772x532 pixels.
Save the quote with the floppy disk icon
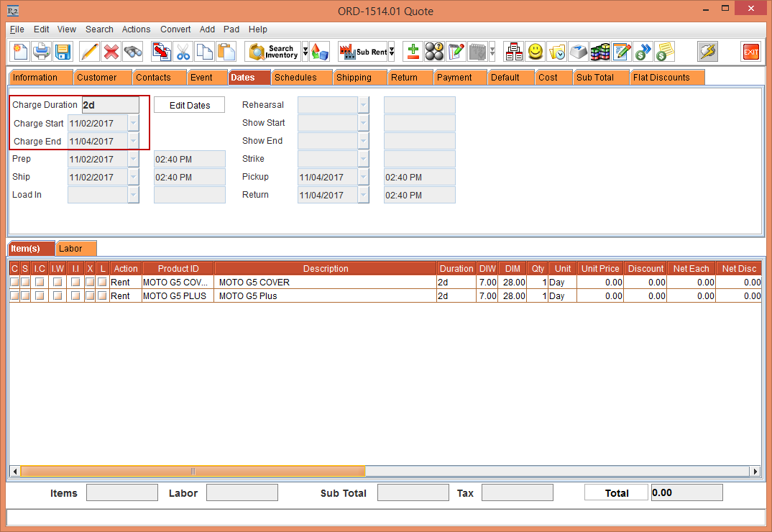click(x=64, y=51)
